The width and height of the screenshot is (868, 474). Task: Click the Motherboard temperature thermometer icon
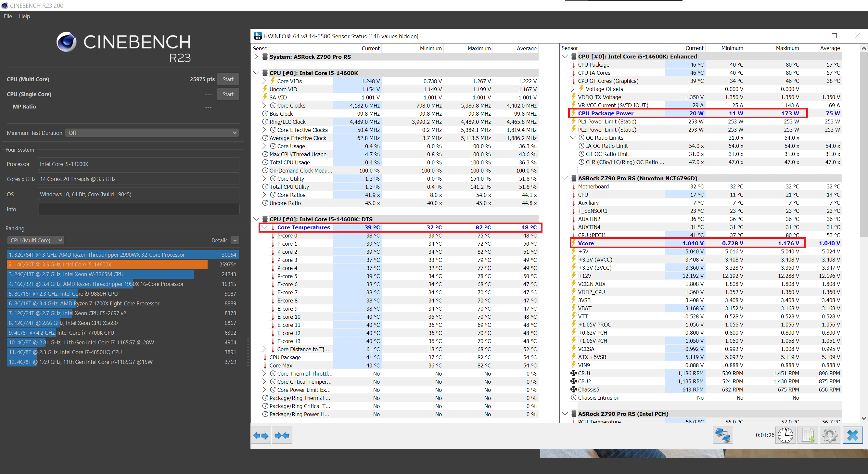tap(573, 186)
